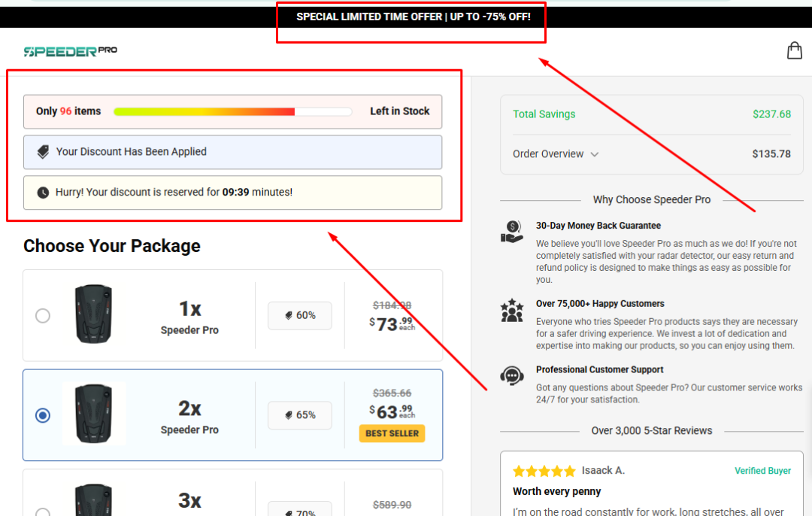This screenshot has width=812, height=516.
Task: Click the tag icon in the 65% badge
Action: 289,415
